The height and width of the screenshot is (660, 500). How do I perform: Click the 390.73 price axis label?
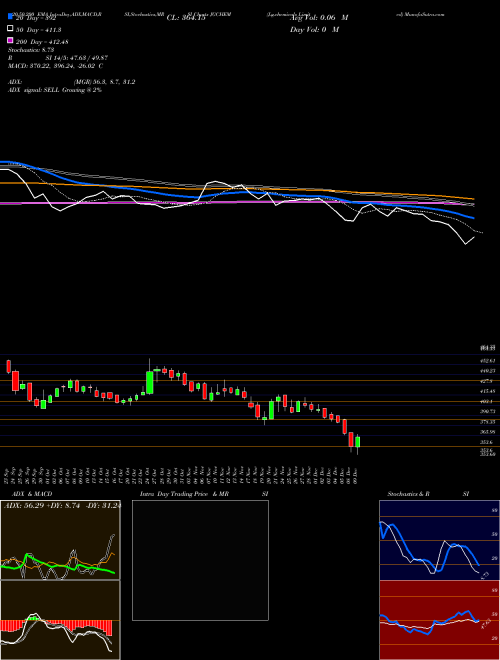pos(489,411)
